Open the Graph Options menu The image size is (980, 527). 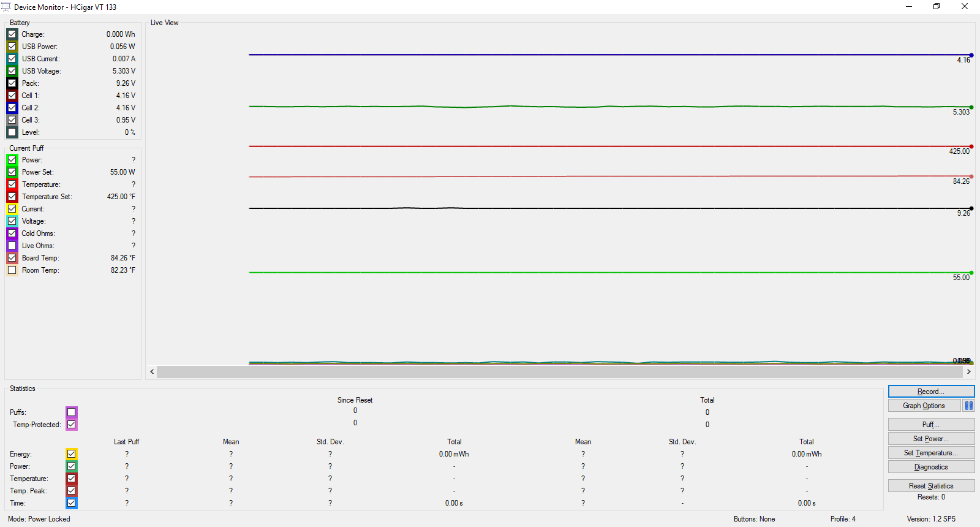[924, 406]
